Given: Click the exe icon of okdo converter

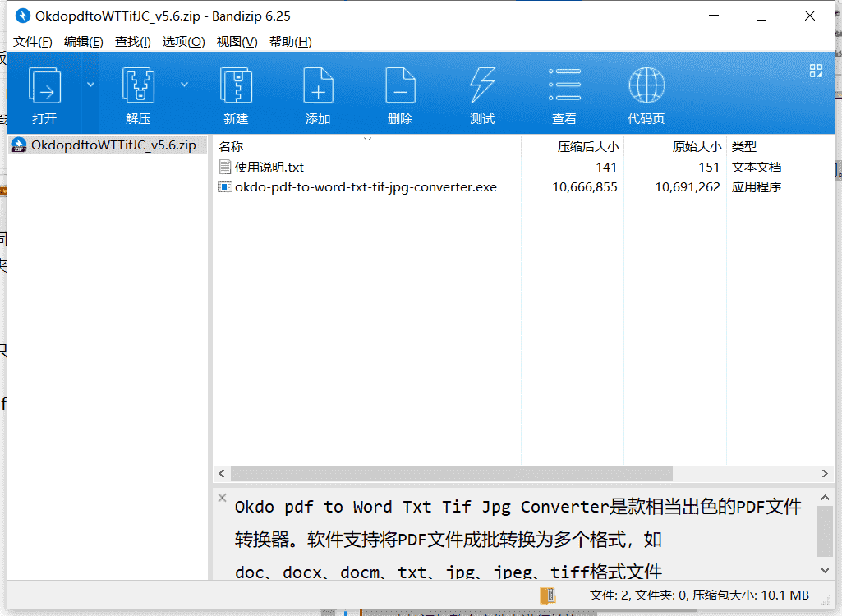Looking at the screenshot, I should click(224, 187).
